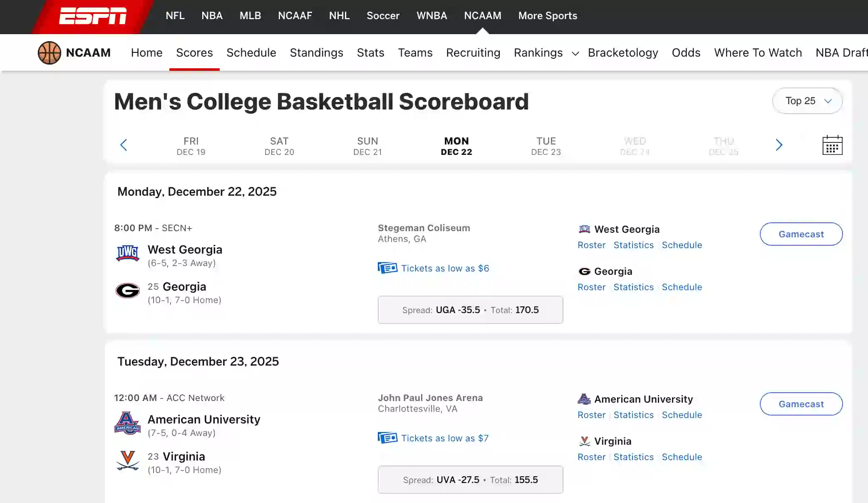View Statistics for Virginia
The height and width of the screenshot is (503, 868).
633,457
